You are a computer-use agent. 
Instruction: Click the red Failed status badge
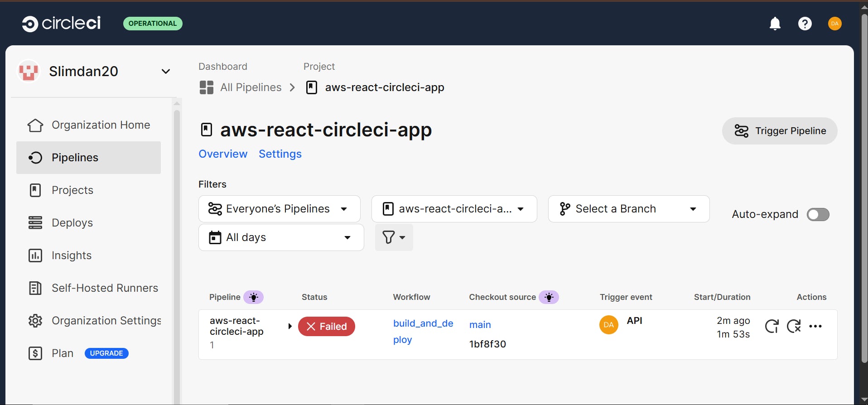[x=327, y=327]
